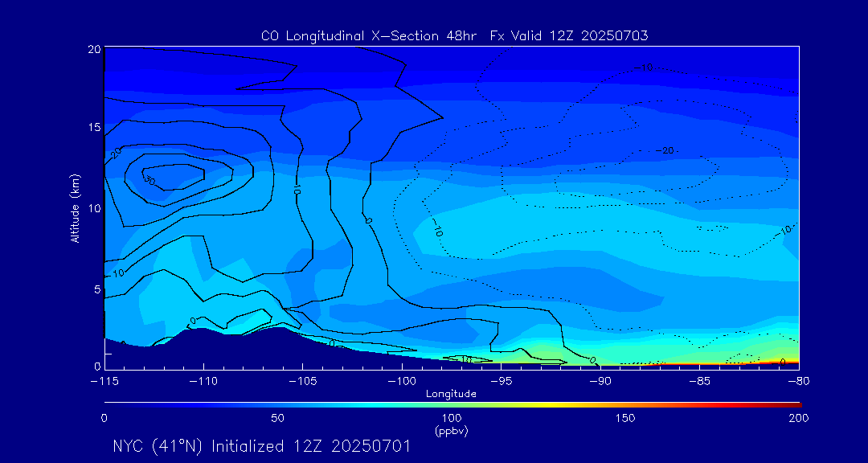Click the -95 longitude tick label

point(501,382)
